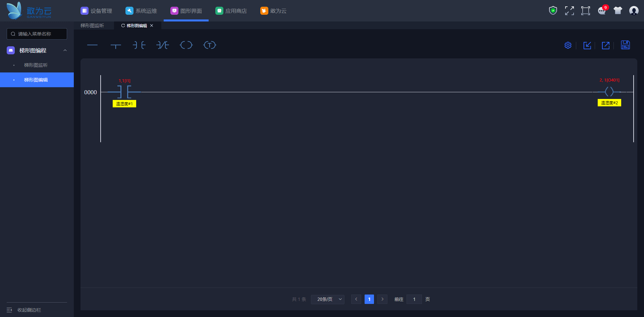Open 设备管理 menu
Viewport: 644px width, 317px height.
(x=96, y=11)
